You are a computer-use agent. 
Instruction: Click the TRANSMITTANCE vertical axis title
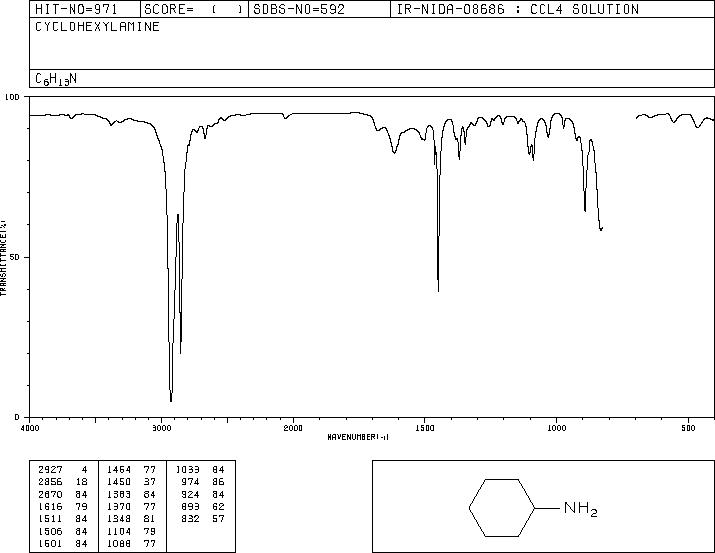pyautogui.click(x=3, y=258)
